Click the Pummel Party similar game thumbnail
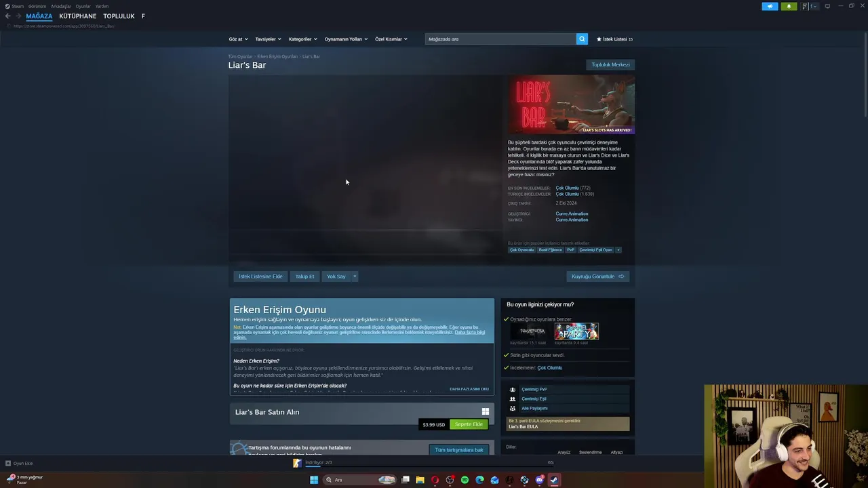This screenshot has height=488, width=868. 576,331
